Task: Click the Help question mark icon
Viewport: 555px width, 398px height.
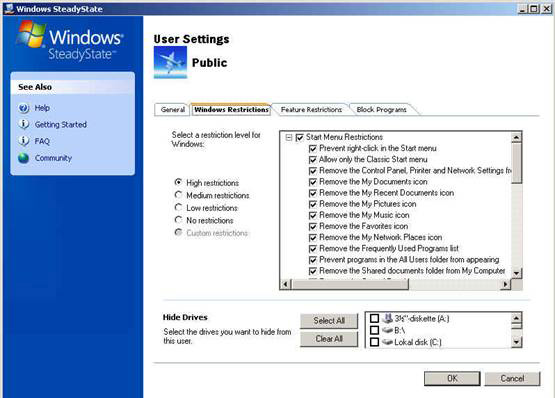Action: pos(24,108)
